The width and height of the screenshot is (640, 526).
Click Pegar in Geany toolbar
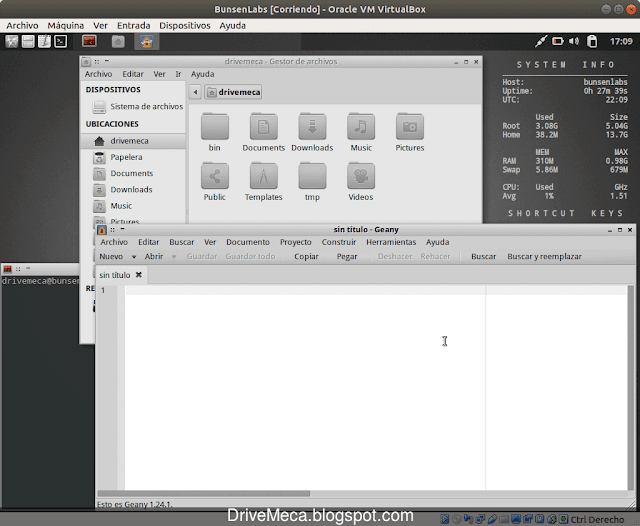tap(347, 257)
